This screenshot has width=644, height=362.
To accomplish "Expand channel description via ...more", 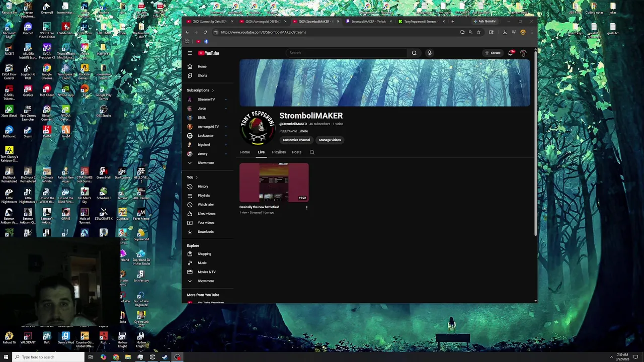I will tap(303, 131).
